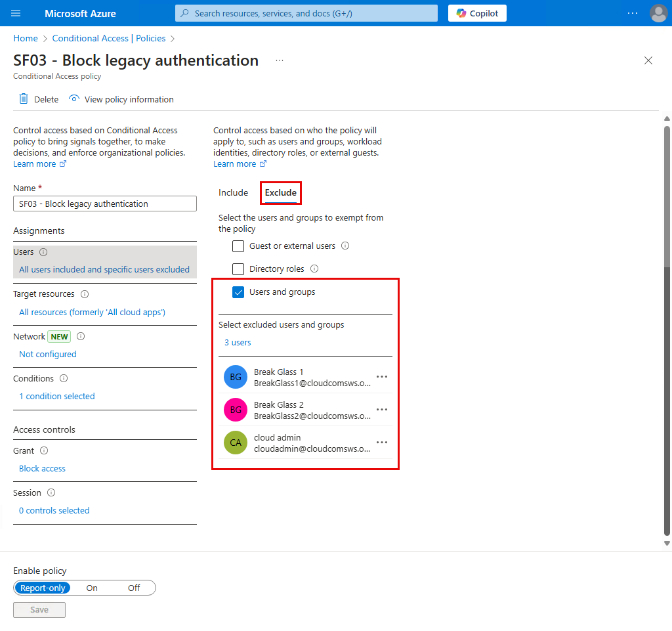Viewport: 672px width, 631px height.
Task: Open info icon next to Users
Action: pos(43,252)
